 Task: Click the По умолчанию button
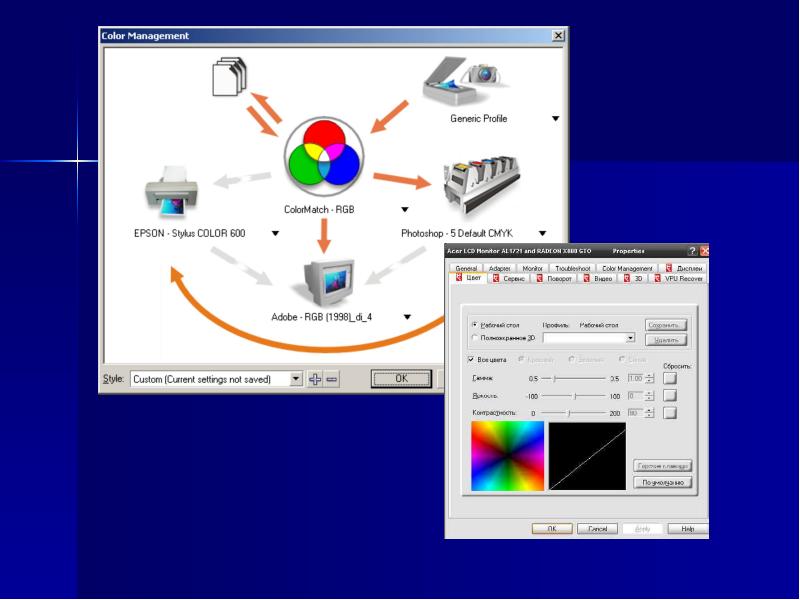[x=663, y=482]
